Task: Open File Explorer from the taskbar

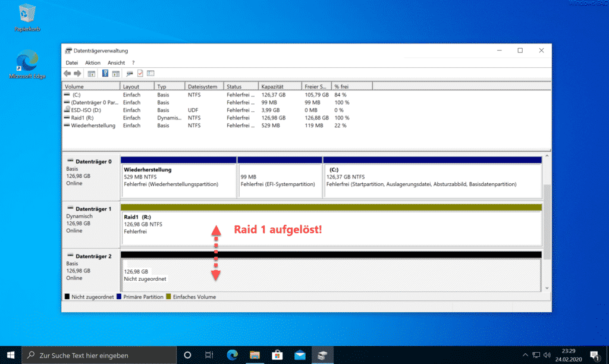Action: [x=255, y=355]
